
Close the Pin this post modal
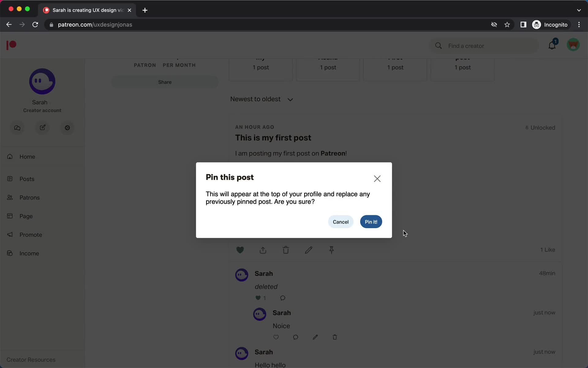pos(377,178)
